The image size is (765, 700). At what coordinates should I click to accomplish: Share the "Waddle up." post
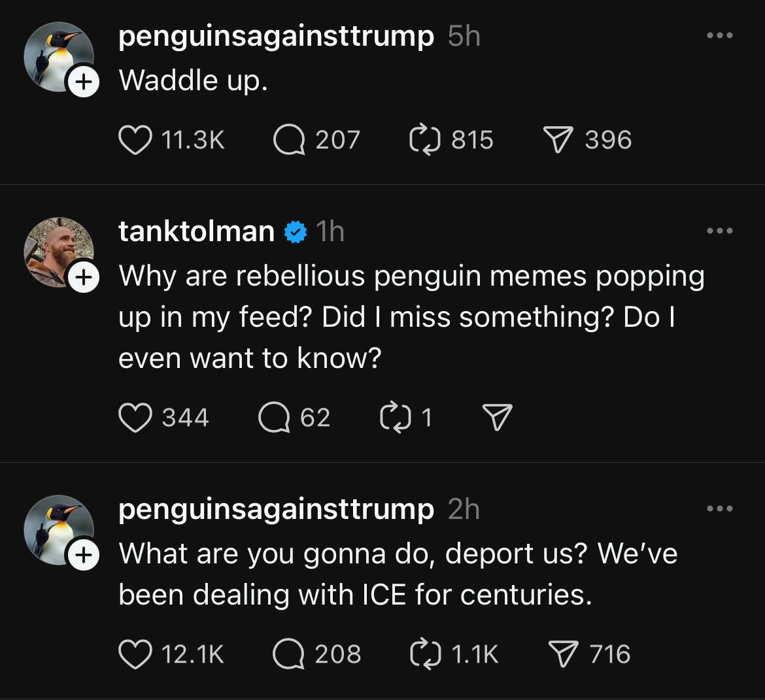pos(559,140)
